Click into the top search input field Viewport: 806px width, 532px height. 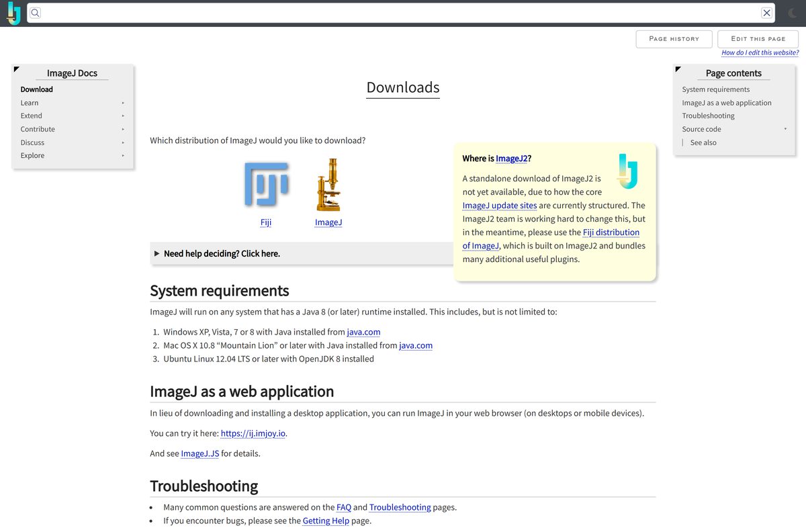[400, 13]
